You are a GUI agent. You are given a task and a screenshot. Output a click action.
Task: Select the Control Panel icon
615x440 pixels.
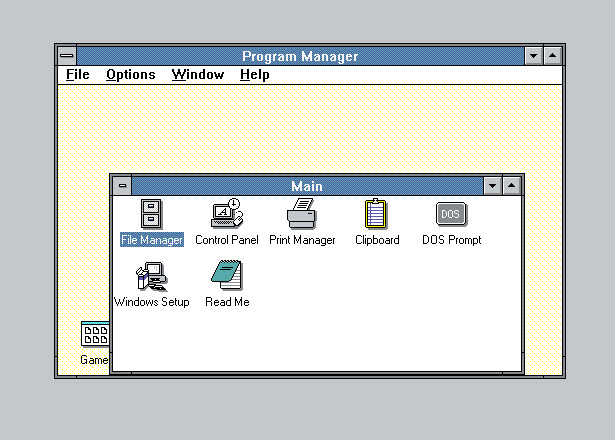[227, 213]
